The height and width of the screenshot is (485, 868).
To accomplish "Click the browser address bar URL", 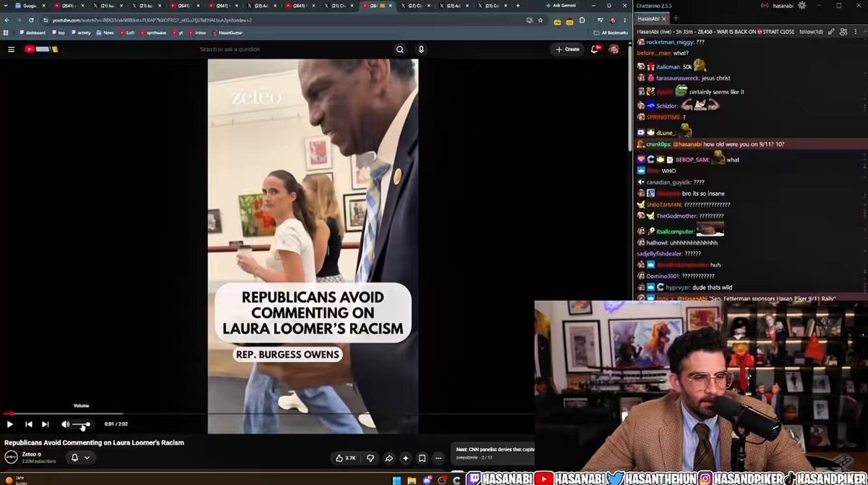I will pos(152,20).
